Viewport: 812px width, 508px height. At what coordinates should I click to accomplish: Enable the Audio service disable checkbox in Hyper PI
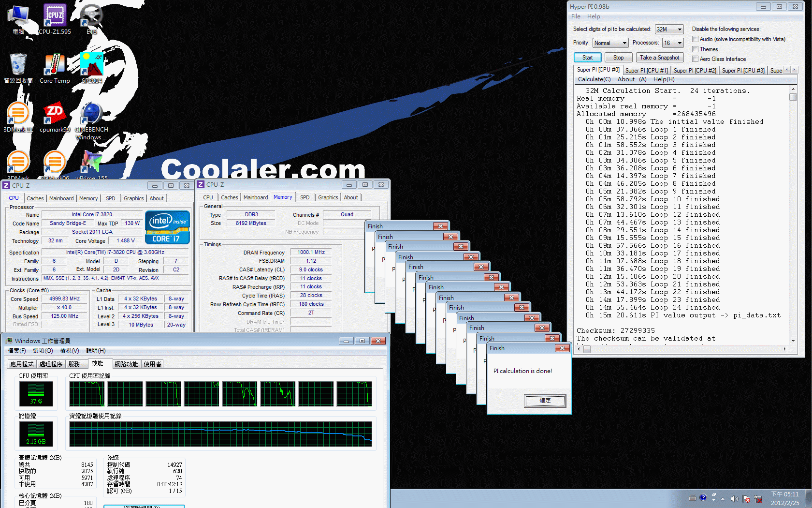(x=695, y=39)
